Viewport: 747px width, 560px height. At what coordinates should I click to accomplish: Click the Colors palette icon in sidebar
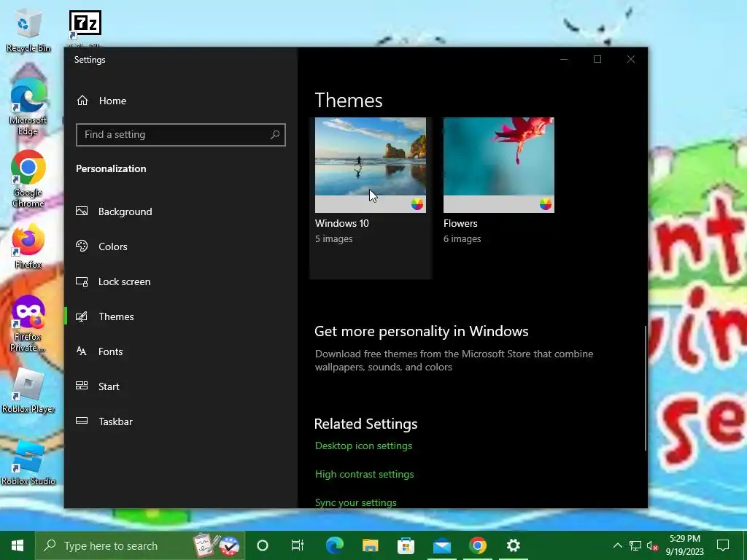pos(82,246)
